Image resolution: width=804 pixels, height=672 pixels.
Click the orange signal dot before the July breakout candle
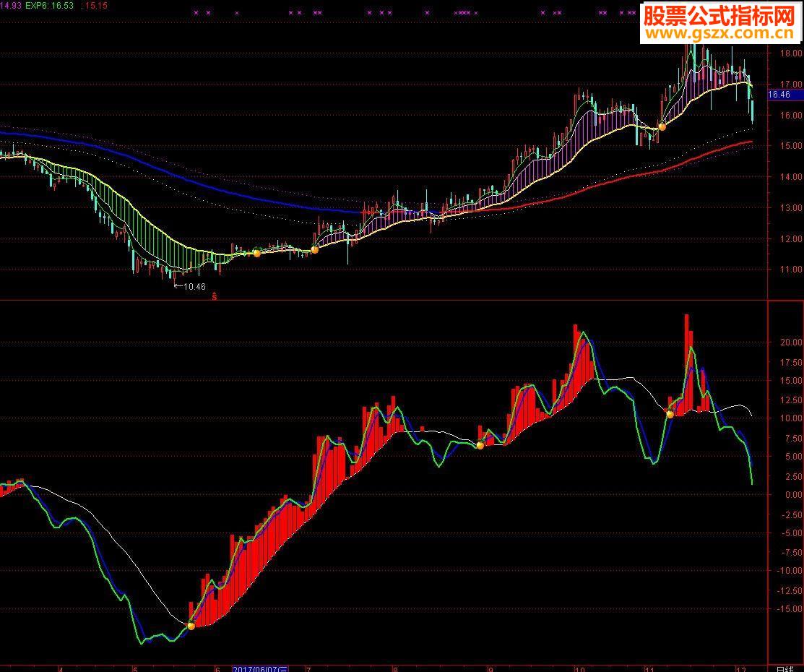315,249
